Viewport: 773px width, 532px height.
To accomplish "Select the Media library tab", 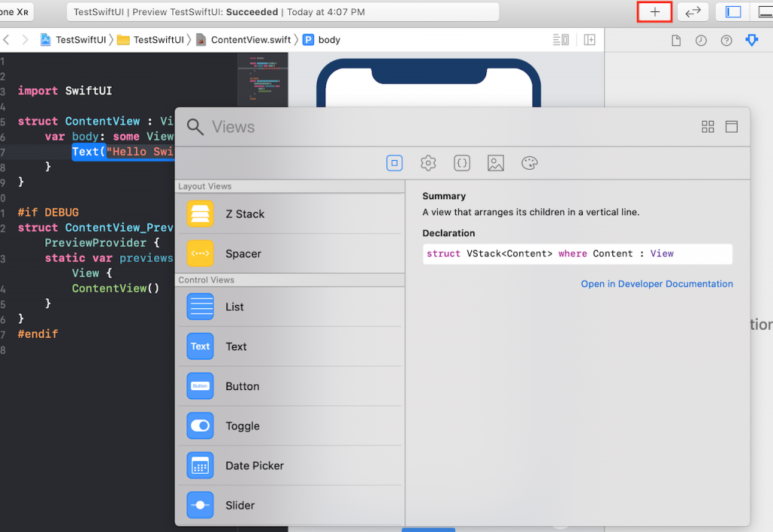I will 495,163.
